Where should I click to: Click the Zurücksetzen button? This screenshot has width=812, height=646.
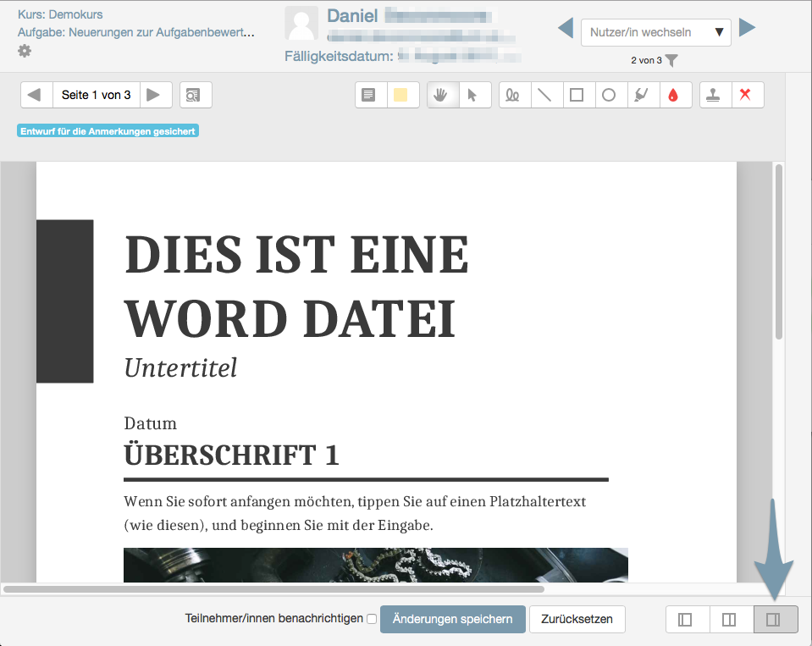(x=577, y=619)
